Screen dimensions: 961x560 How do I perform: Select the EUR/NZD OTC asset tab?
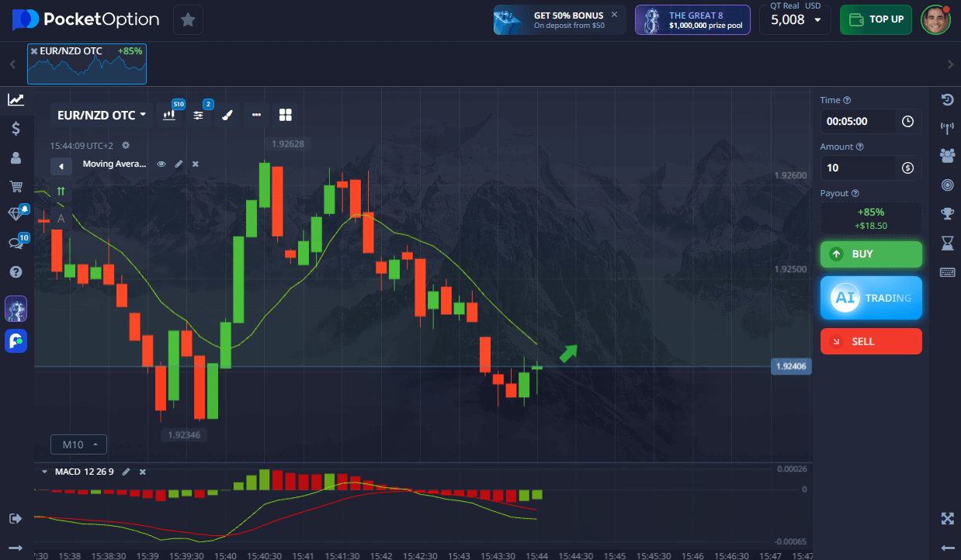click(87, 64)
